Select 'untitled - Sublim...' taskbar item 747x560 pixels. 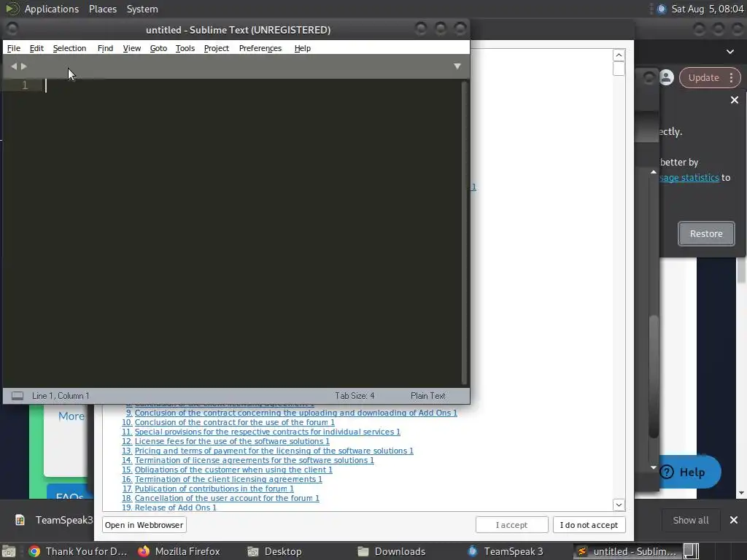627,551
